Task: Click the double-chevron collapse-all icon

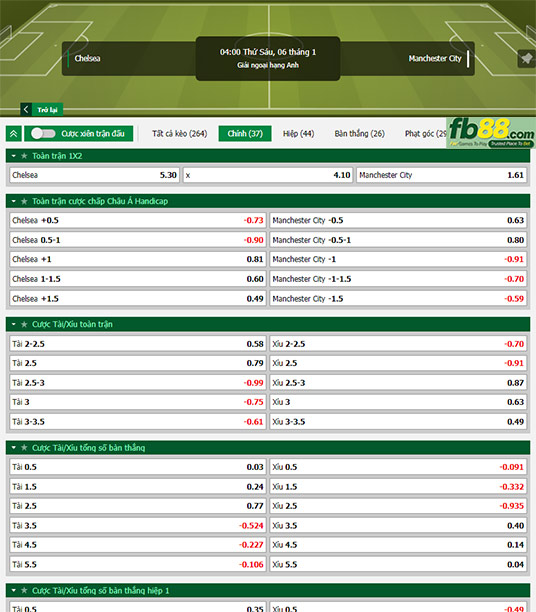Action: pyautogui.click(x=14, y=134)
